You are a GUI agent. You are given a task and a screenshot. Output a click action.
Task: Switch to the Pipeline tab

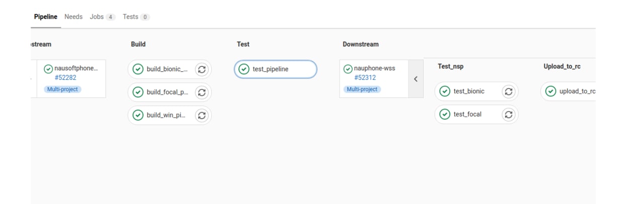[x=46, y=17]
